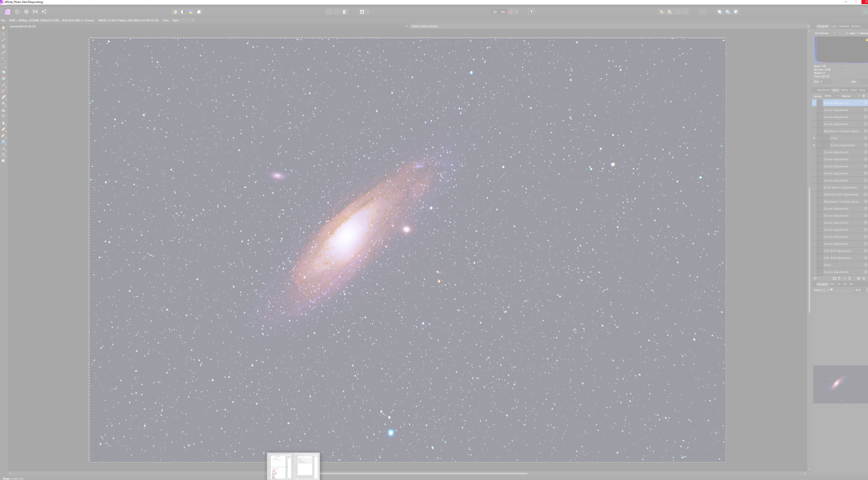The width and height of the screenshot is (868, 480).
Task: Click the canvas horizontal scrollbar
Action: [x=424, y=474]
